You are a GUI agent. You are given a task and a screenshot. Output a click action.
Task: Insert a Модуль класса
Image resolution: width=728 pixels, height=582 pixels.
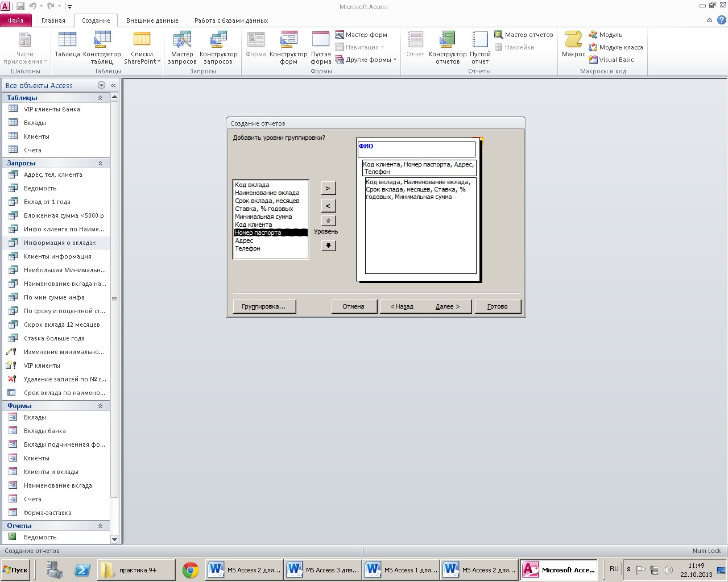click(616, 47)
